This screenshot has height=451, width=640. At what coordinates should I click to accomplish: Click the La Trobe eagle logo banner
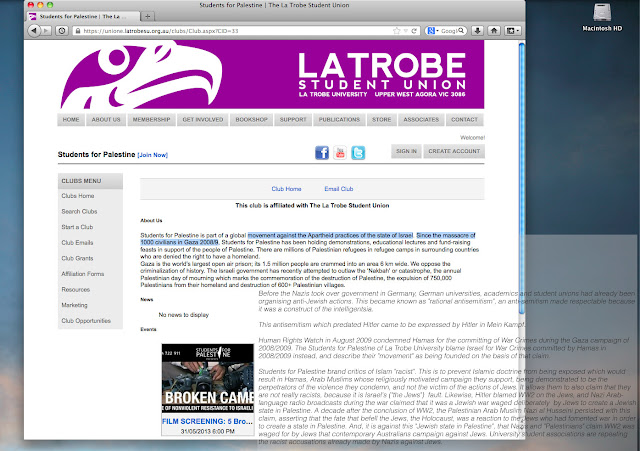(271, 74)
